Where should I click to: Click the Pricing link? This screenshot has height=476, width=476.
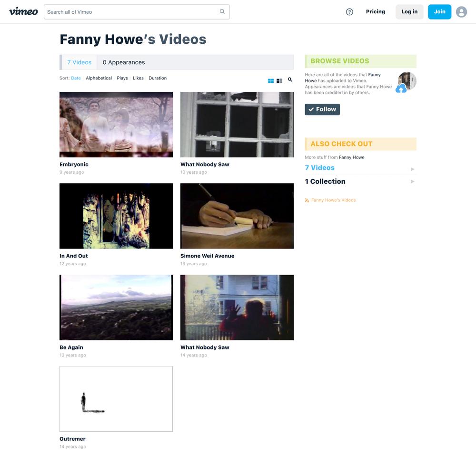[375, 11]
